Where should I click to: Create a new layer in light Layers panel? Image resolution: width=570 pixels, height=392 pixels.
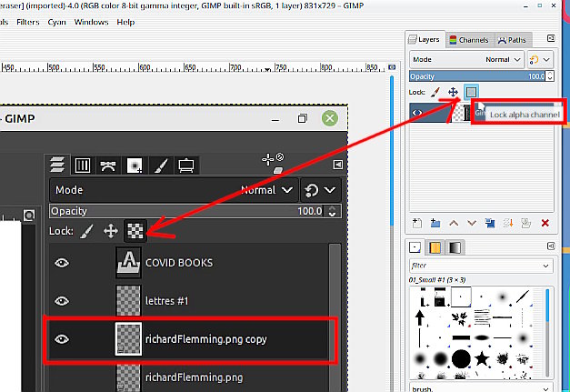(417, 223)
